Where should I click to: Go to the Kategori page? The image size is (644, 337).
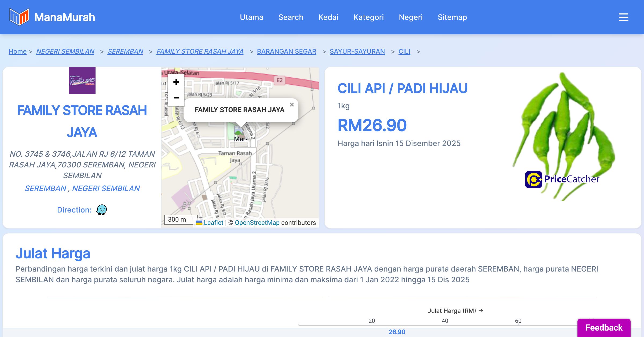tap(368, 17)
